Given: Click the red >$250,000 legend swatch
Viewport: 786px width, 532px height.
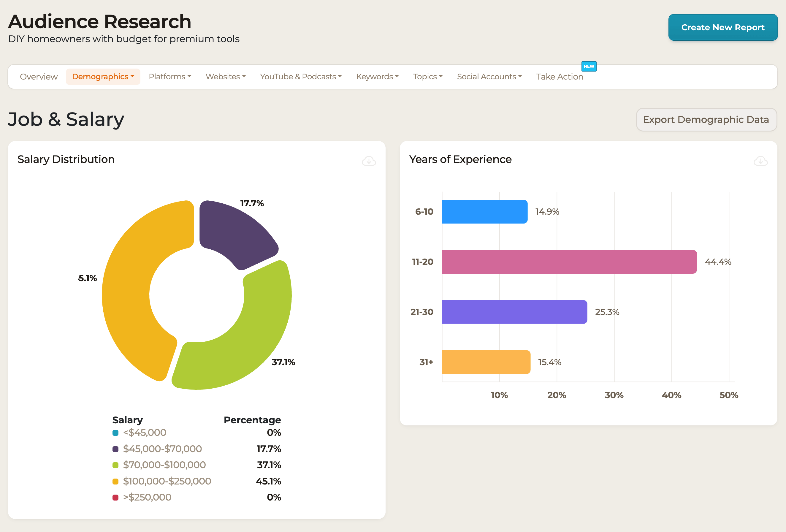Looking at the screenshot, I should click(x=115, y=497).
